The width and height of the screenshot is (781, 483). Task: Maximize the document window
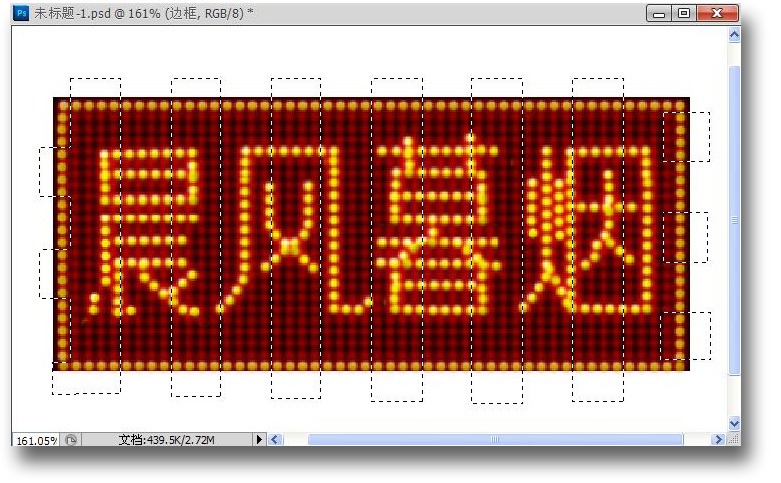click(684, 13)
